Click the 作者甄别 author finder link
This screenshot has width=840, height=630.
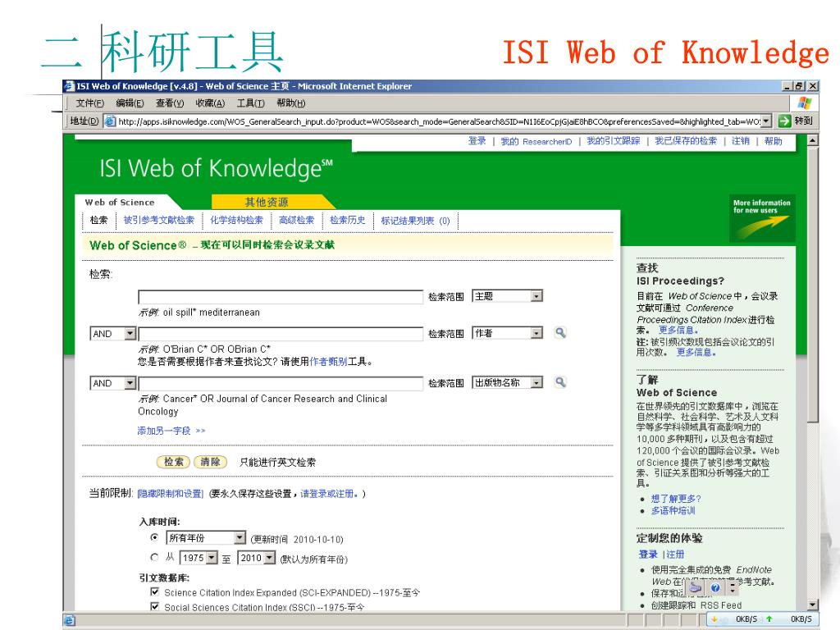pyautogui.click(x=328, y=362)
